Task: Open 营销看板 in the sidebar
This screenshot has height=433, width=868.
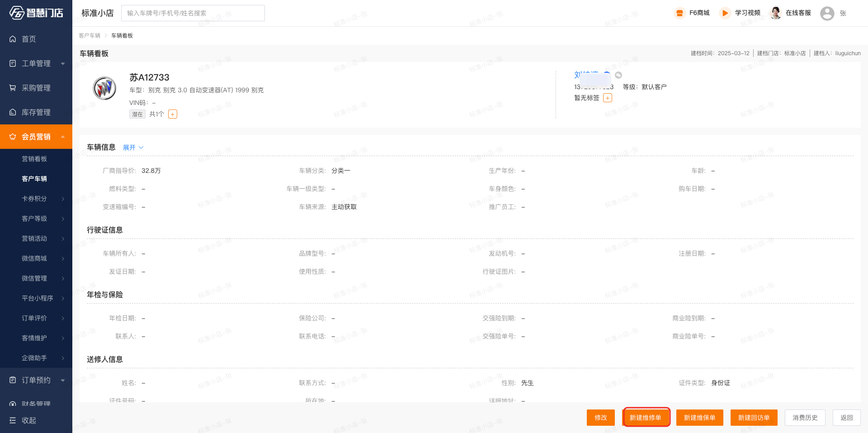Action: pos(34,159)
